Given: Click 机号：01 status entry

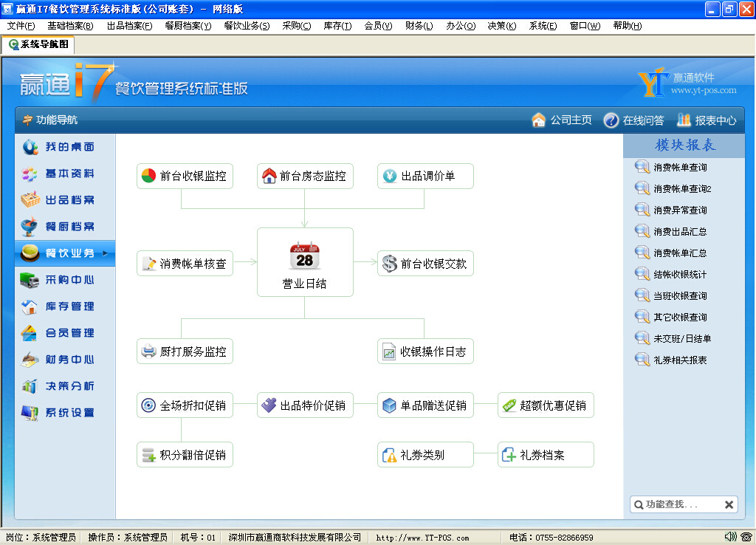Looking at the screenshot, I should coord(198,538).
